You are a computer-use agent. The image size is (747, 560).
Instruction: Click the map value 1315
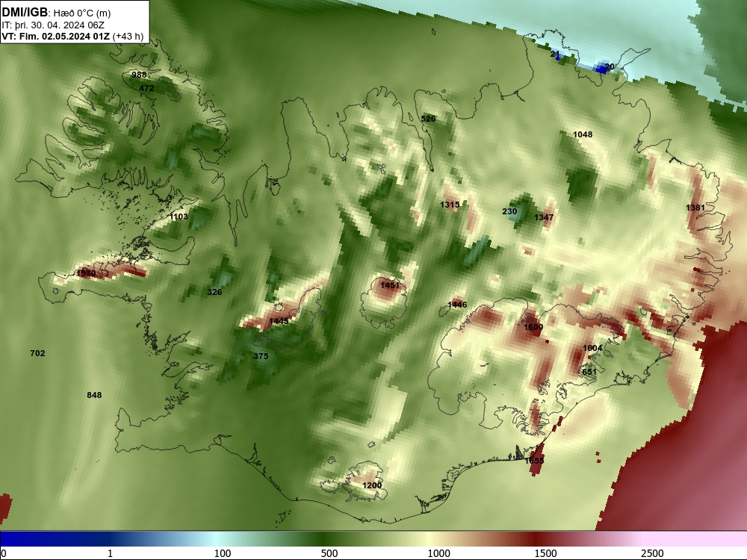[450, 205]
